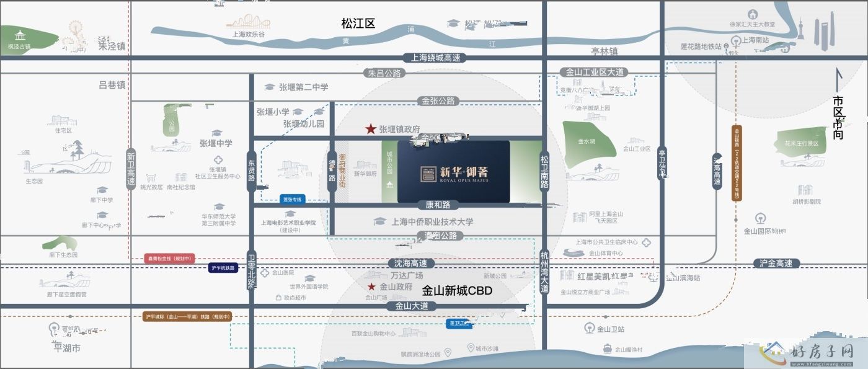Click the 新华御著 project logo block
Viewport: 868px width, 369px height.
453,172
